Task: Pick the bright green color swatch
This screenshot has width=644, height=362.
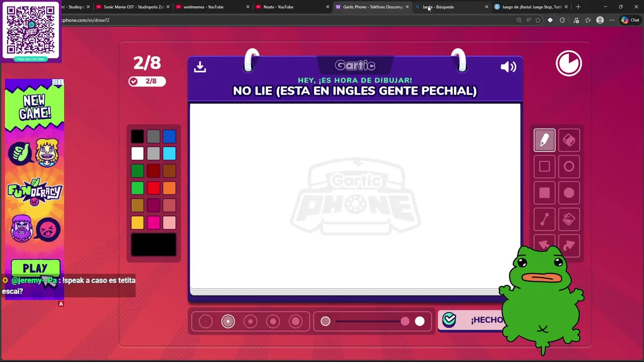Action: click(137, 188)
